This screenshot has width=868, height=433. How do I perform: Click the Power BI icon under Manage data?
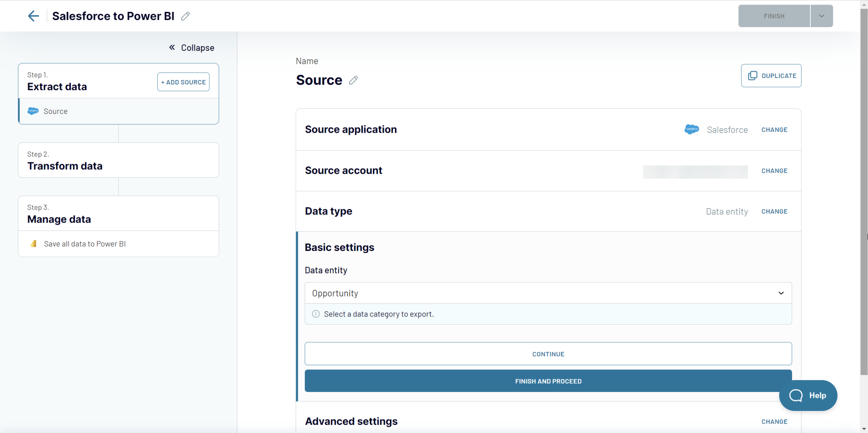point(33,244)
